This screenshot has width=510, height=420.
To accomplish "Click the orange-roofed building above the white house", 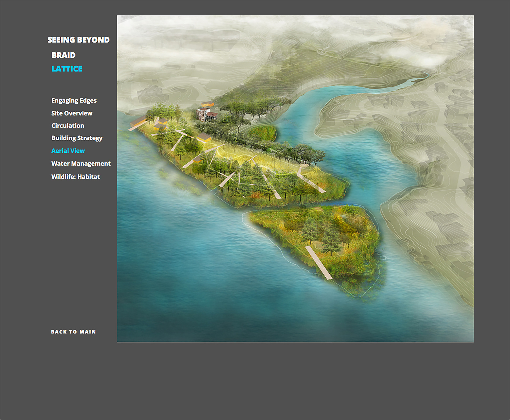I will (208, 104).
